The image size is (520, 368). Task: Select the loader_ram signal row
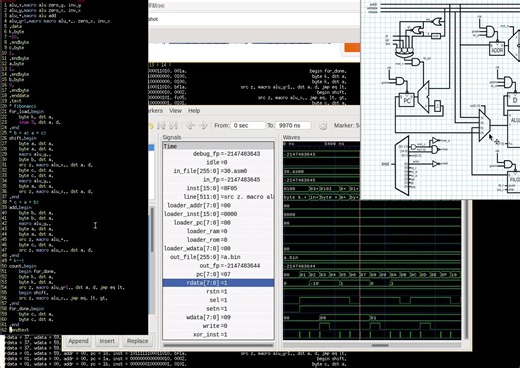(218, 231)
